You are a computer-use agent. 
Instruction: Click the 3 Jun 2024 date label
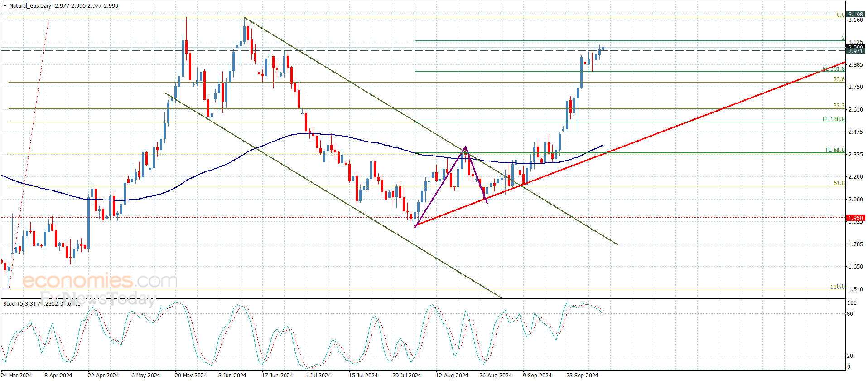[232, 375]
